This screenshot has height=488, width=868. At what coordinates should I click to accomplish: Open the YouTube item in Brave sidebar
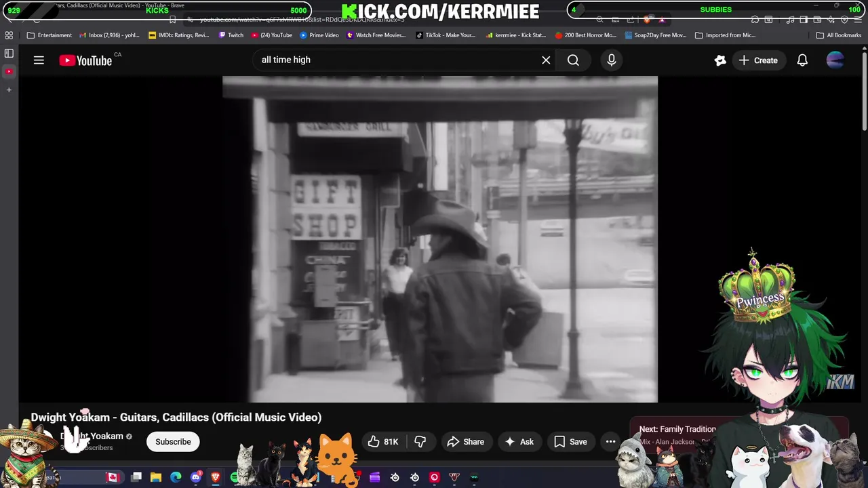point(9,71)
